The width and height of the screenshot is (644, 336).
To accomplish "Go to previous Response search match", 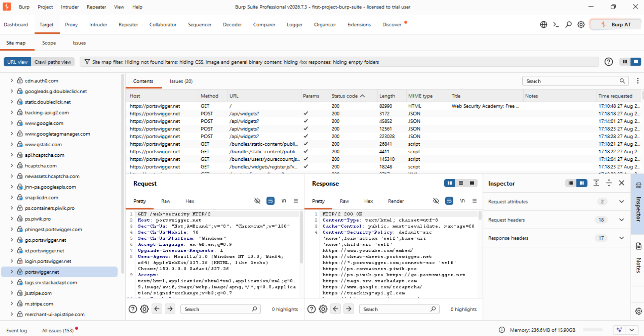I will (336, 309).
